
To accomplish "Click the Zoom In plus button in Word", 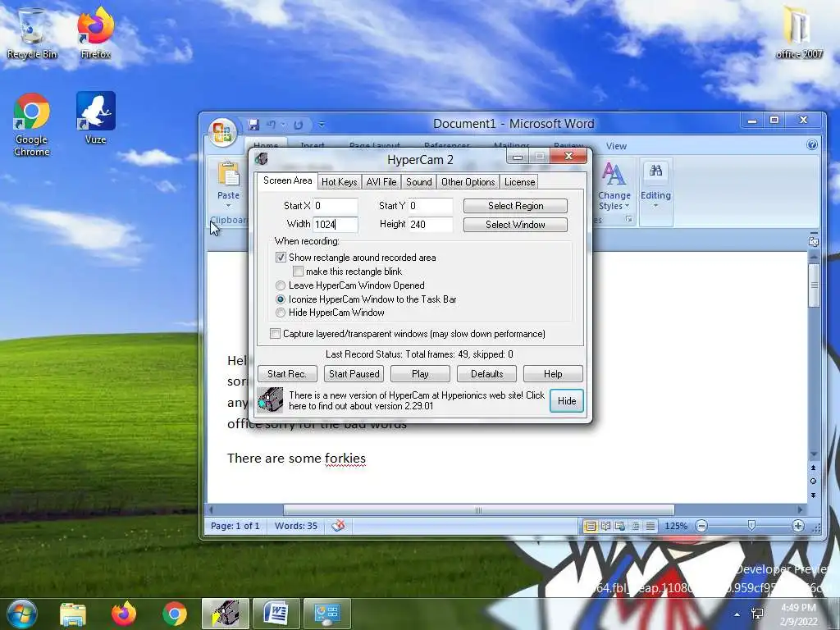I will 797,526.
